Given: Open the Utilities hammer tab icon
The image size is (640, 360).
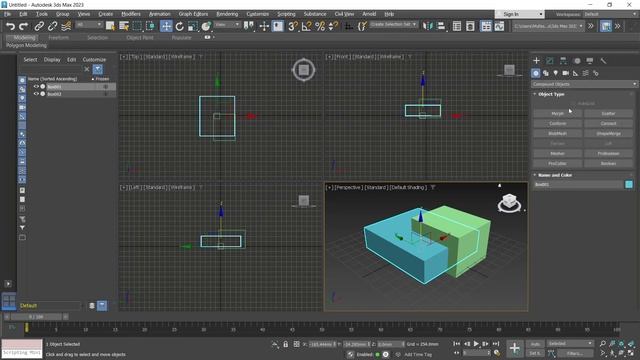Looking at the screenshot, I should 603,60.
